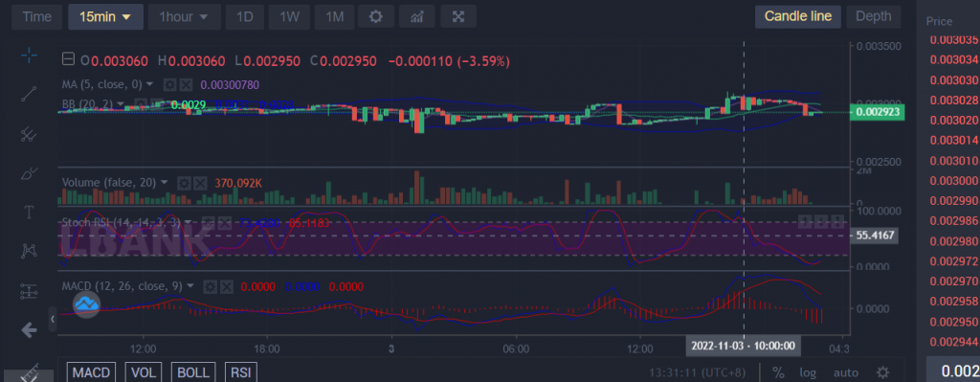Select 1W interval

coord(289,17)
